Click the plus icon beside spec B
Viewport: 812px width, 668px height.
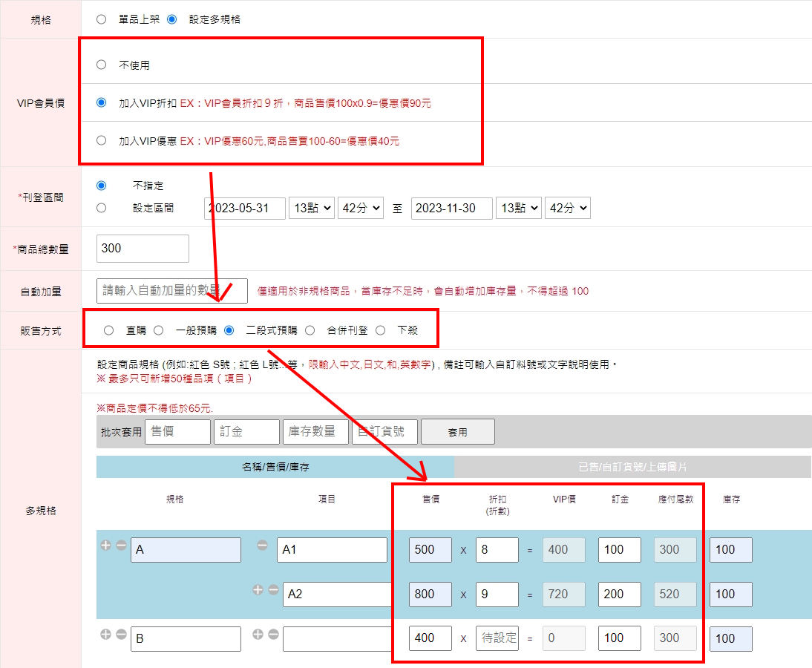(x=105, y=635)
